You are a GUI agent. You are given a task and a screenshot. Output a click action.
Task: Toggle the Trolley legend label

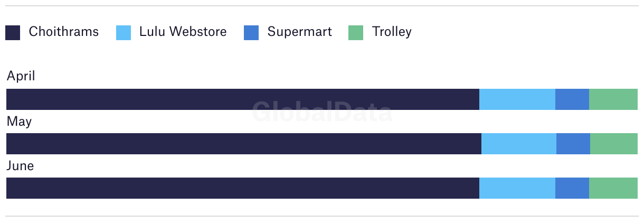click(x=392, y=32)
